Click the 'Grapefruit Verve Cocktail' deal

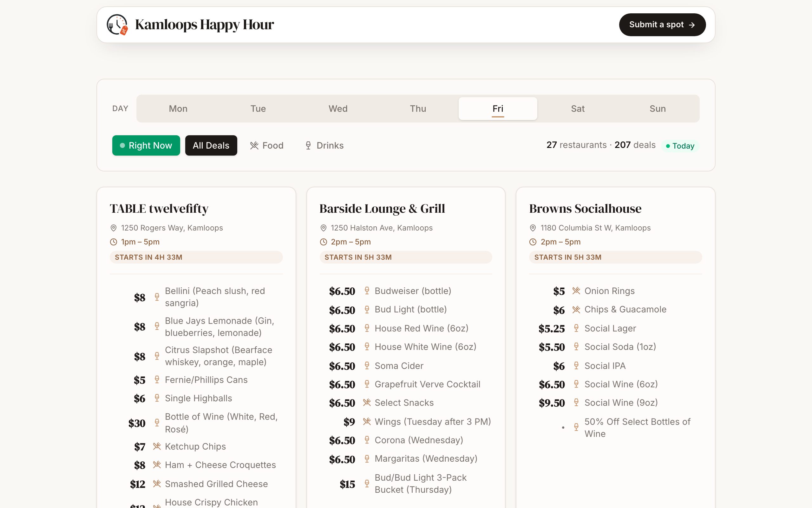click(x=428, y=384)
